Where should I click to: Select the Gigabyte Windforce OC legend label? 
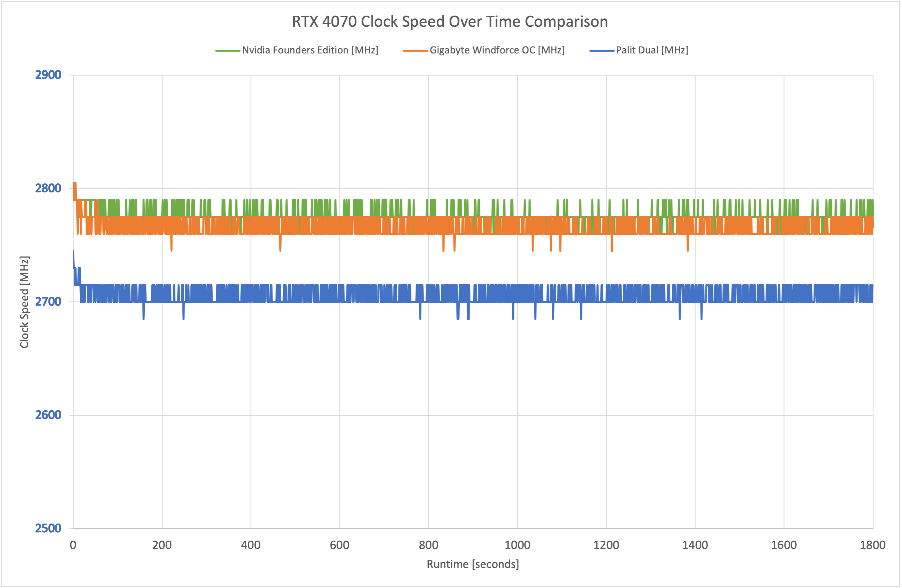pos(497,51)
